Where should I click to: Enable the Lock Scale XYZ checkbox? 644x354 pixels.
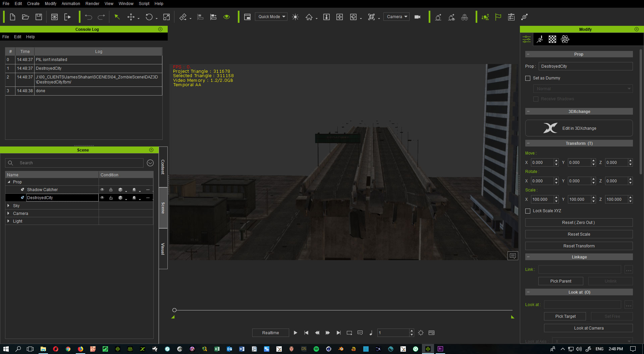[x=528, y=211]
